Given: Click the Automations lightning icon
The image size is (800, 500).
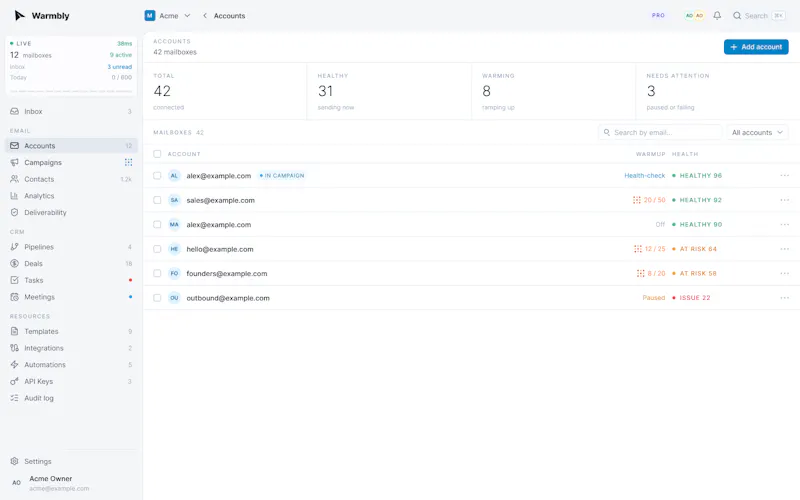Looking at the screenshot, I should 14,365.
